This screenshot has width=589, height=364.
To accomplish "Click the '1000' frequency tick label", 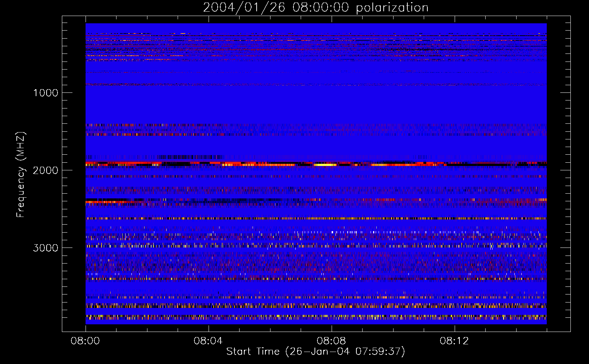I will click(46, 93).
